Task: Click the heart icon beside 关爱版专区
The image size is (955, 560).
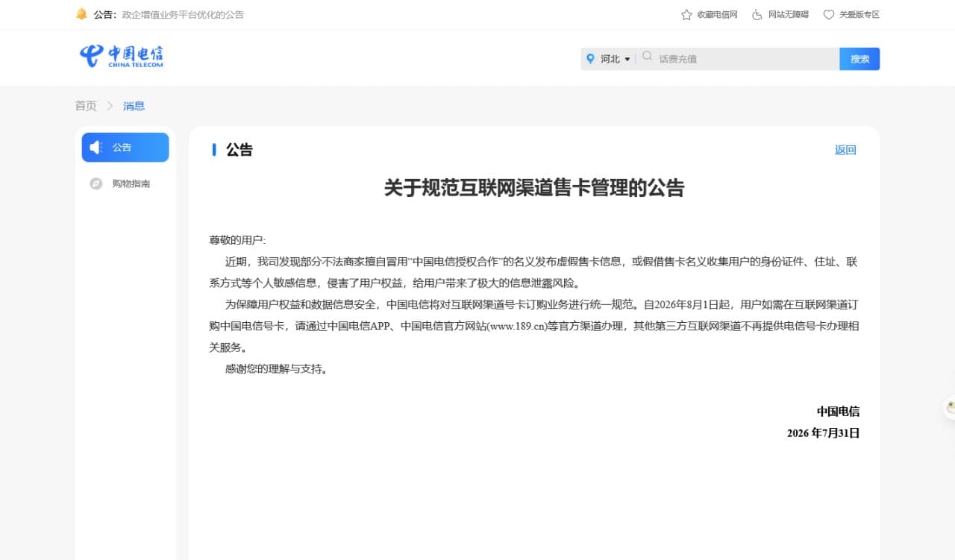Action: 829,15
